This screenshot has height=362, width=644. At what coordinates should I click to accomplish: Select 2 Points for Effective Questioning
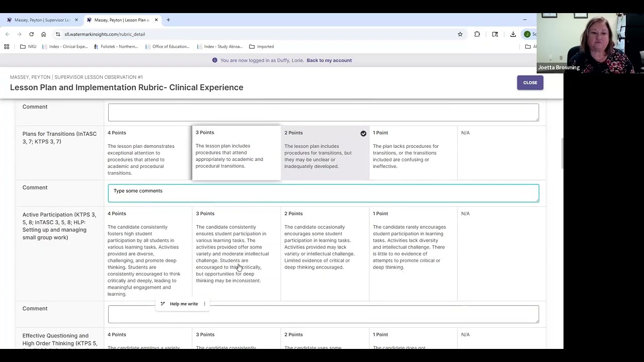[x=325, y=338]
